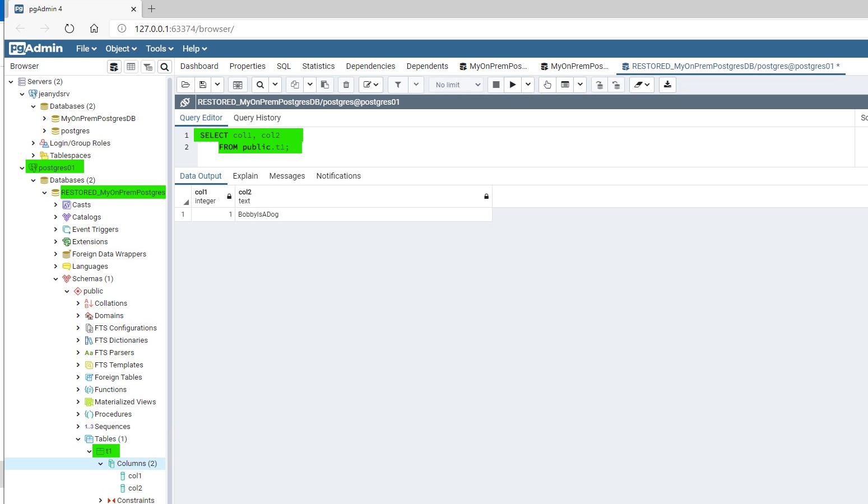Open copy options dropdown arrow
The height and width of the screenshot is (504, 868).
coord(310,85)
